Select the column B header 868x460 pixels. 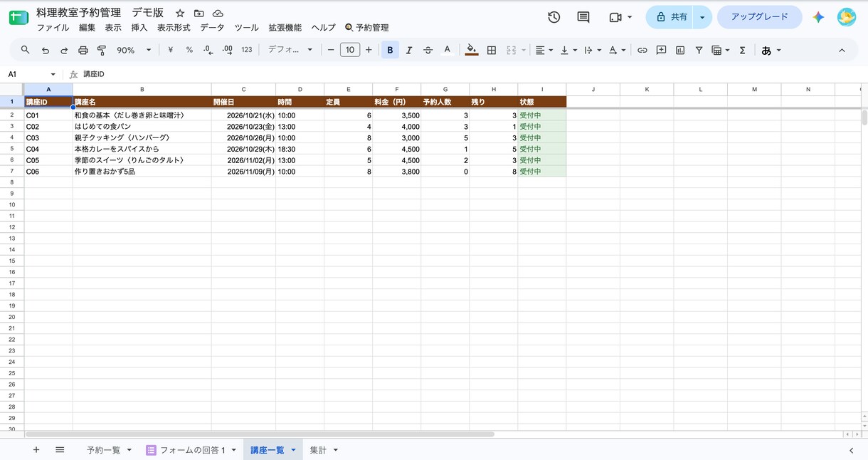(x=142, y=89)
